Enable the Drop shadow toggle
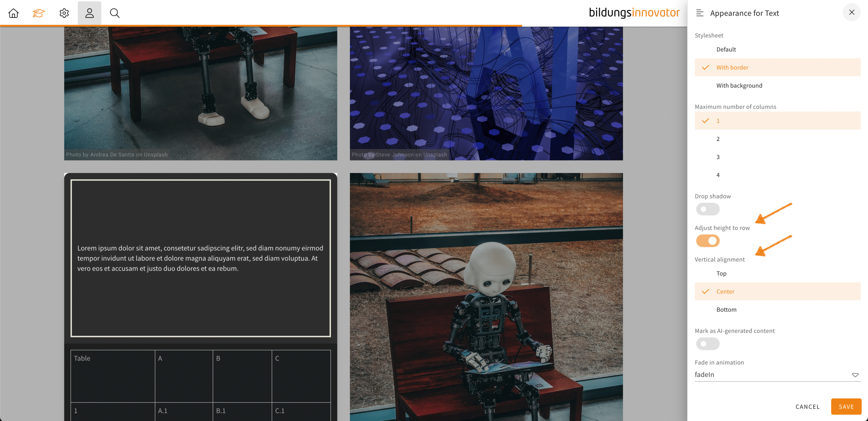This screenshot has width=868, height=421. tap(708, 209)
